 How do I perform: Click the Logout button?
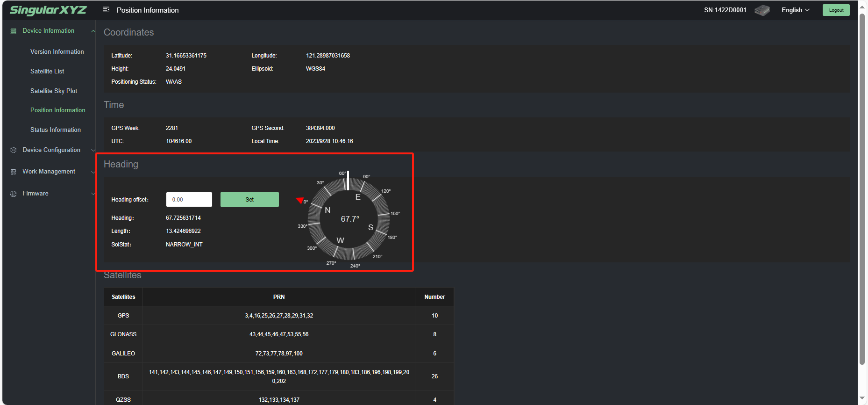click(x=836, y=10)
